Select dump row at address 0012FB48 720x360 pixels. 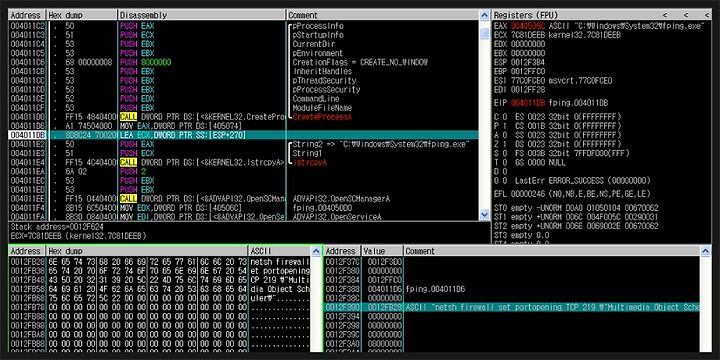[160, 280]
